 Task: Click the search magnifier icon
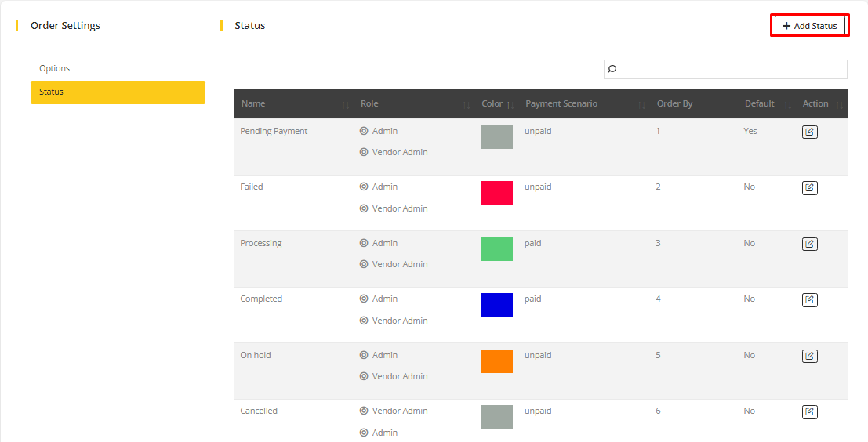click(x=612, y=69)
